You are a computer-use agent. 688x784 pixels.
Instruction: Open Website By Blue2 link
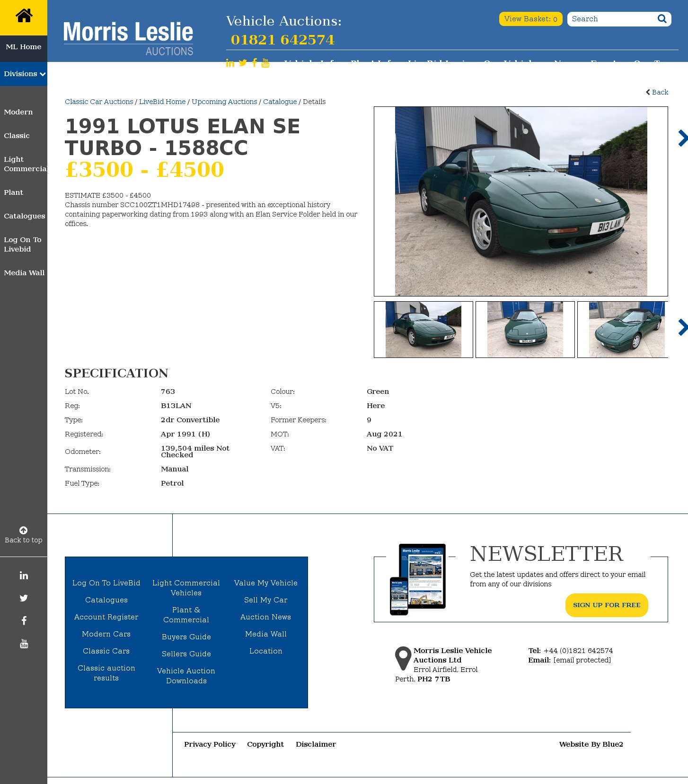point(591,744)
